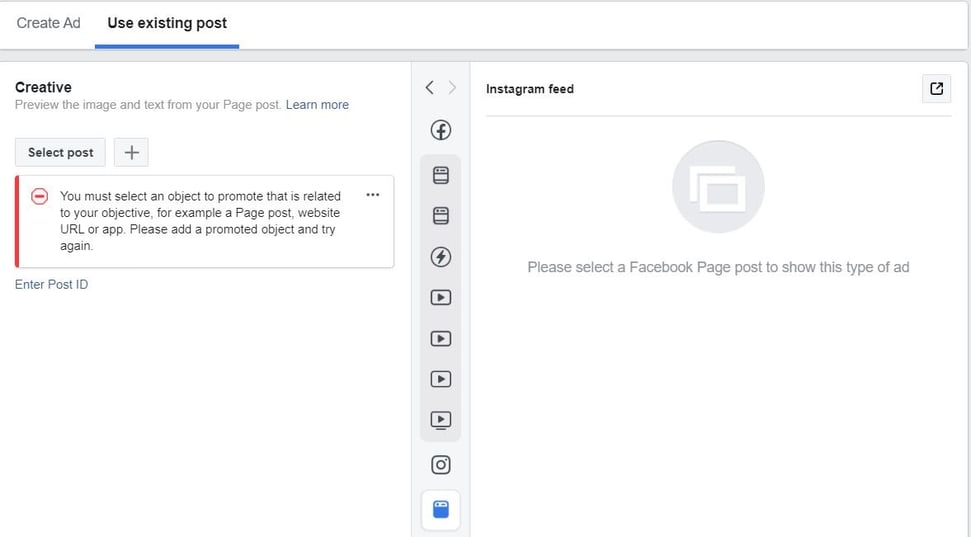Select feed icon directly above lightning bolt
971x537 pixels.
(x=440, y=215)
